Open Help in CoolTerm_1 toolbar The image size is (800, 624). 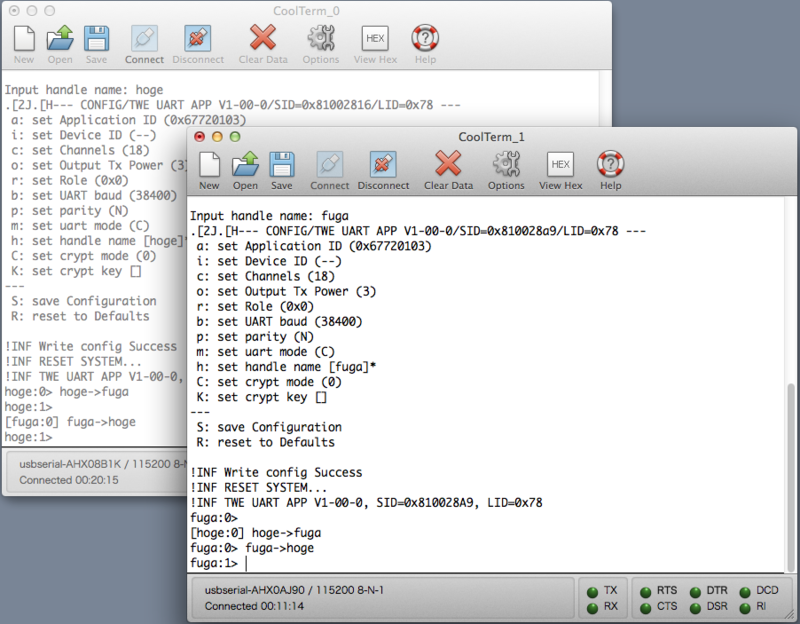coord(610,164)
